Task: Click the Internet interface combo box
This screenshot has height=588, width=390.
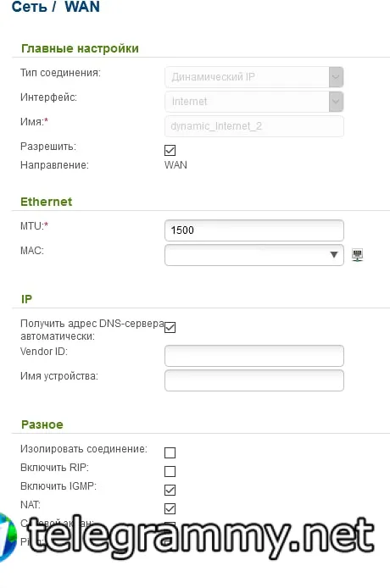Action: click(x=254, y=102)
